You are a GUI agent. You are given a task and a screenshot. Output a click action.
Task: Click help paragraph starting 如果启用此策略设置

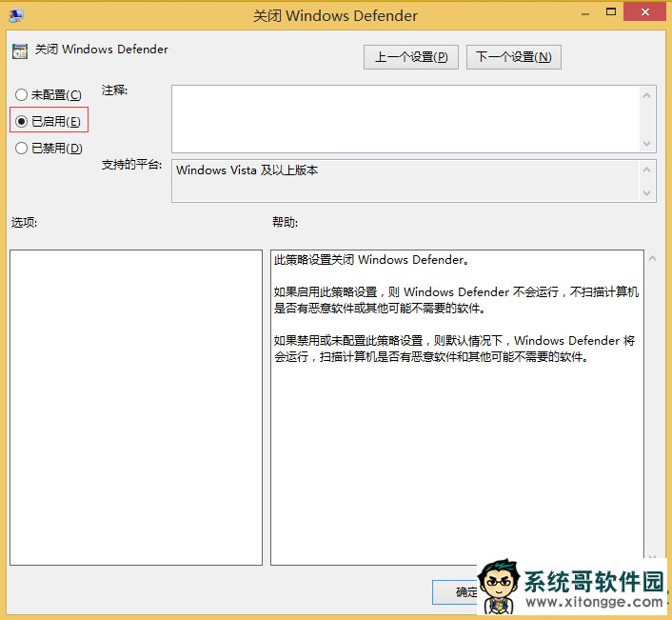click(456, 300)
